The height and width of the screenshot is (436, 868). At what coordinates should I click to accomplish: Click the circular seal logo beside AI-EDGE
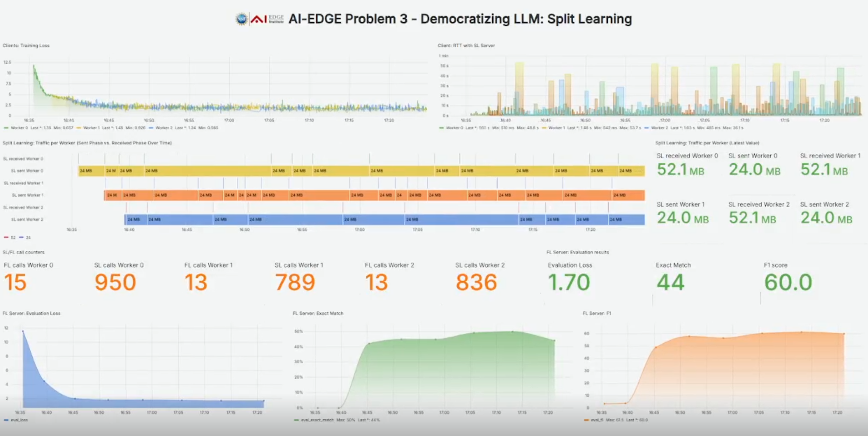tap(241, 19)
